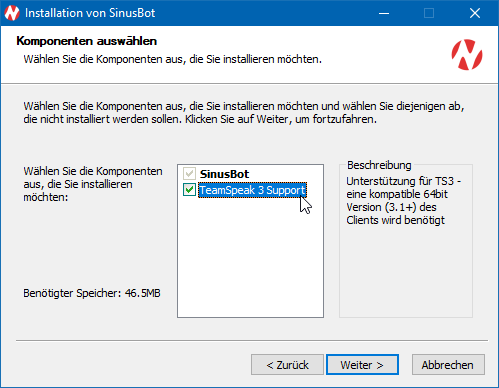The image size is (499, 388).
Task: Cancel installation via Abbrechen button
Action: (448, 365)
